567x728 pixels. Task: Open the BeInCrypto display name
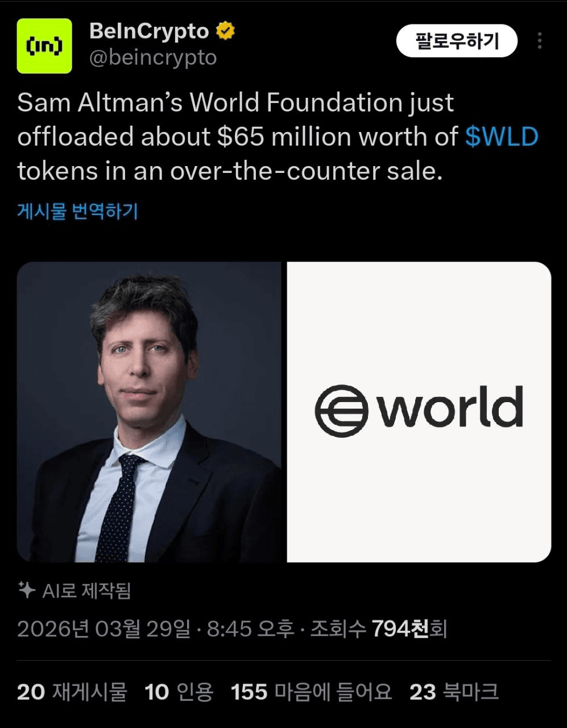[150, 31]
